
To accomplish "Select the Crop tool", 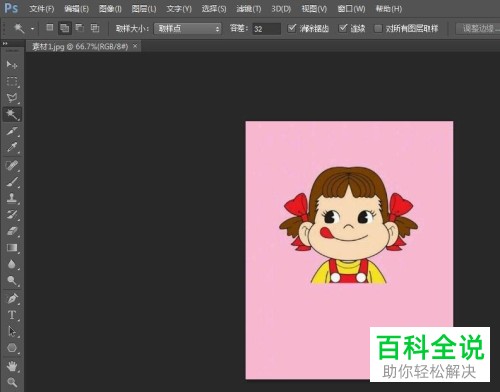I will (x=12, y=131).
